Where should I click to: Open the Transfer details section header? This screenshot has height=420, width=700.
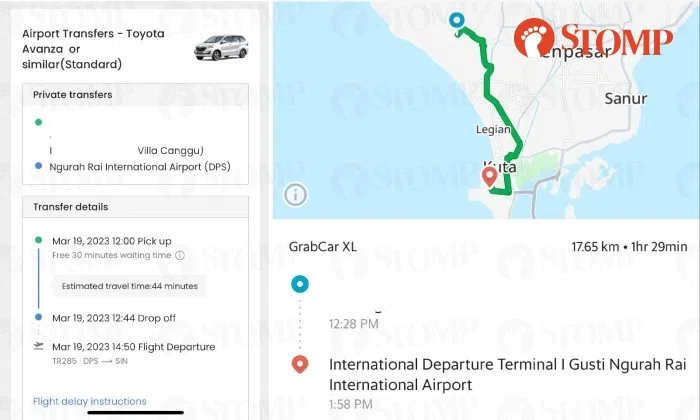click(x=71, y=207)
